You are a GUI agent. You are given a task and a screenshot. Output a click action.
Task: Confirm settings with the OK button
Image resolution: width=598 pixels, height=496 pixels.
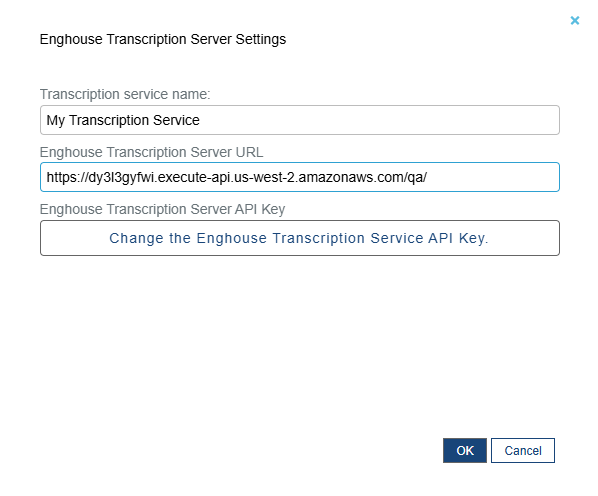pyautogui.click(x=465, y=451)
